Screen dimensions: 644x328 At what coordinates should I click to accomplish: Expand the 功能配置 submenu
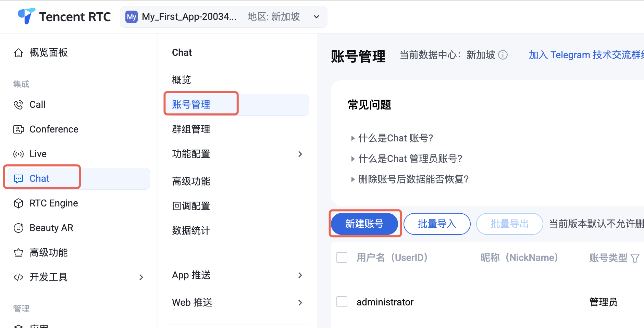click(300, 154)
